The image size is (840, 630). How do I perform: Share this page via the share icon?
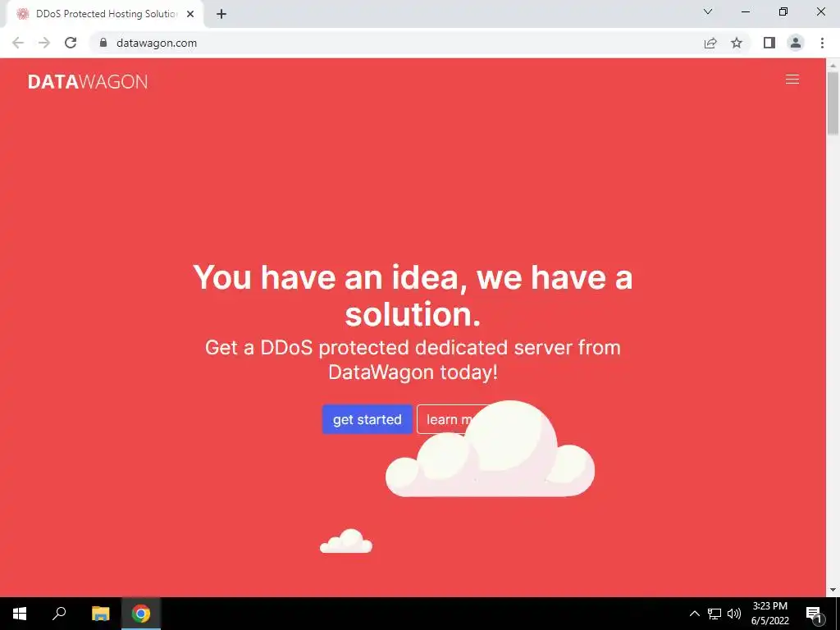tap(710, 43)
